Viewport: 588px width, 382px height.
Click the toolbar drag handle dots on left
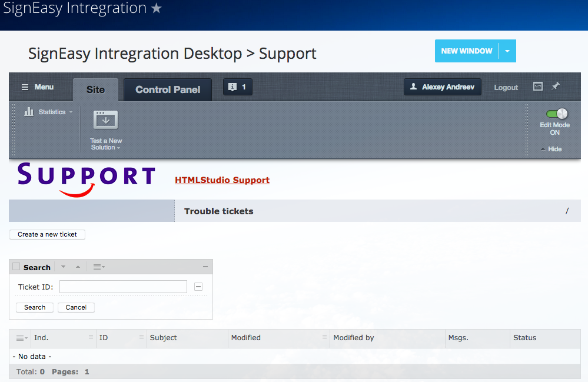coord(14,129)
